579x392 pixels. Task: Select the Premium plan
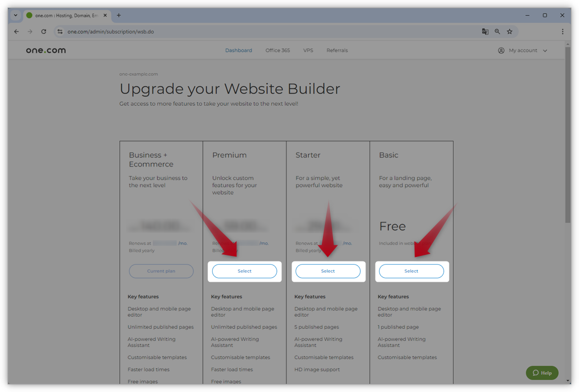[x=244, y=271]
